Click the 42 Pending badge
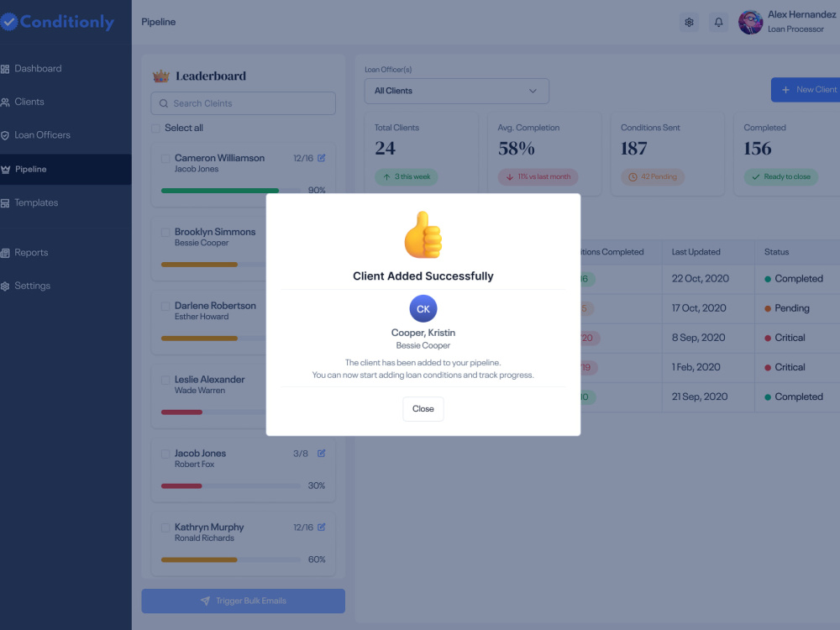 [653, 176]
